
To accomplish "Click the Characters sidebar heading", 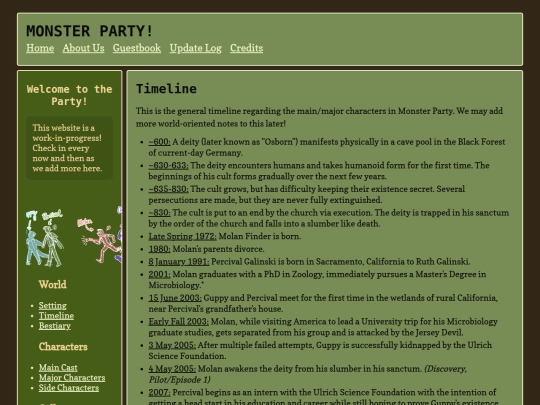I will click(63, 346).
